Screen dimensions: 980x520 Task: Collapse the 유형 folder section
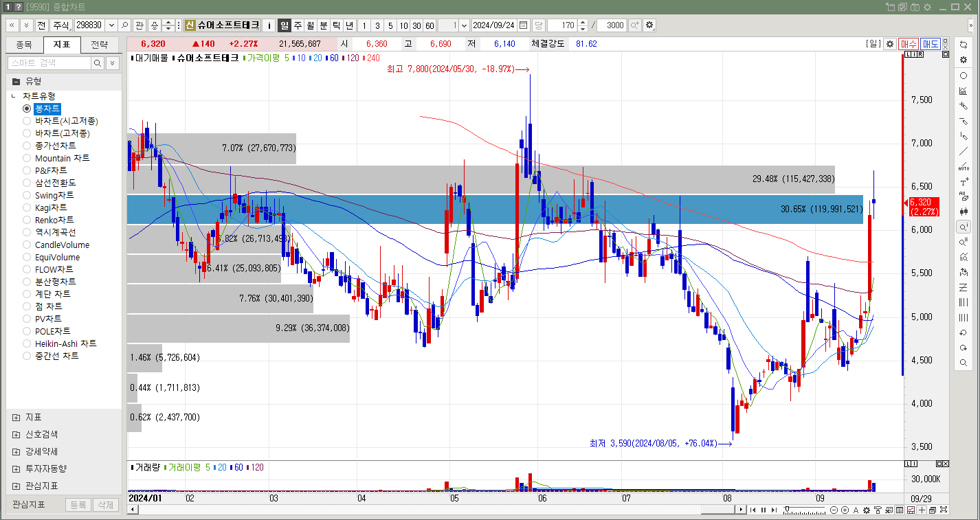[16, 81]
